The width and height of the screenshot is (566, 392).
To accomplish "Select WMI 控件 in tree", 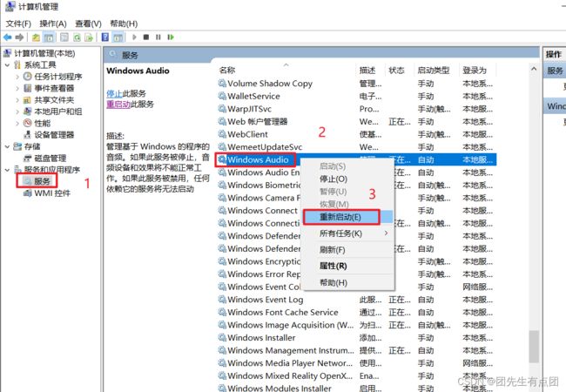I will click(52, 193).
